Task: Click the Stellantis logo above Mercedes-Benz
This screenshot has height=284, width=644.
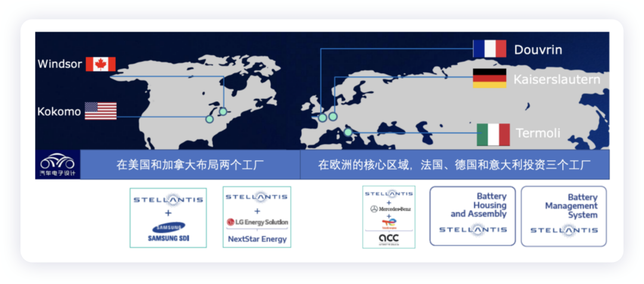Action: pos(389,194)
